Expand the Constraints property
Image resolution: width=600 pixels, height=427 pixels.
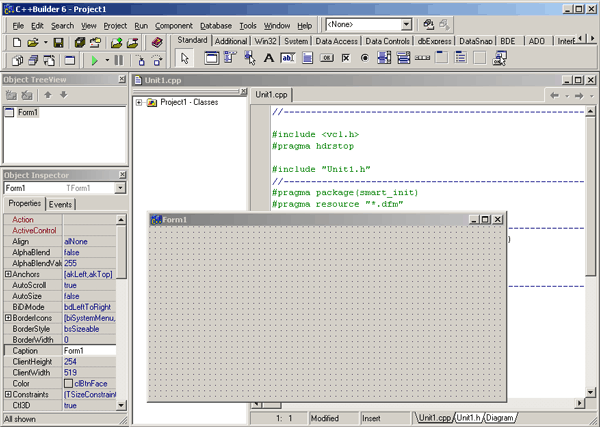[8, 394]
